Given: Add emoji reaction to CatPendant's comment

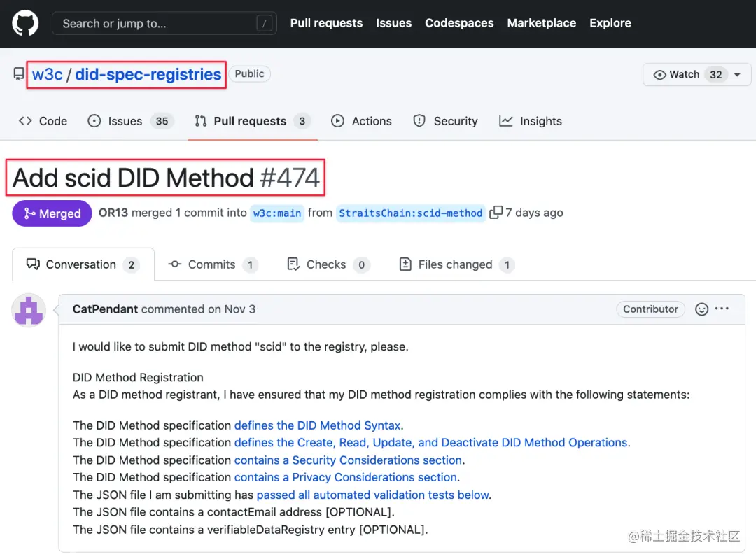Looking at the screenshot, I should coord(702,309).
